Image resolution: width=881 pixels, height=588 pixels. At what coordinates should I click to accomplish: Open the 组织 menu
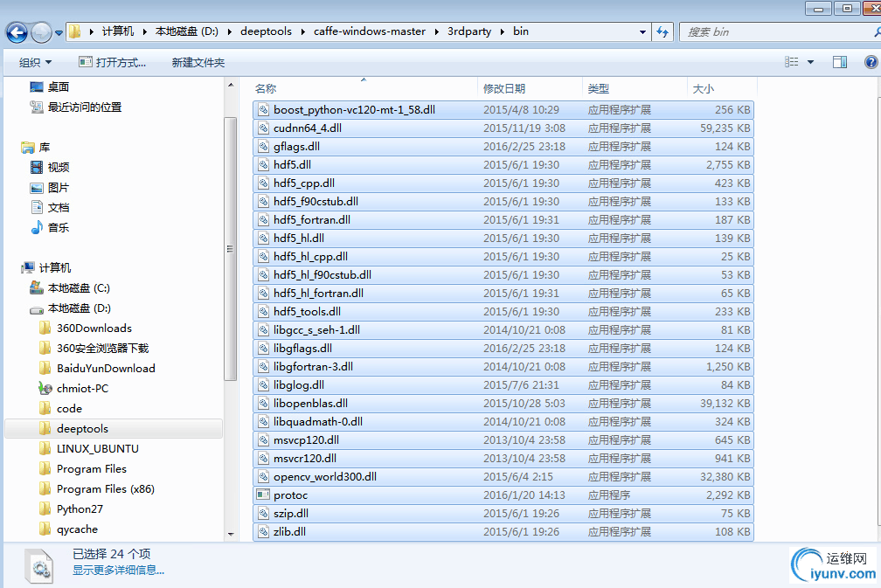tap(35, 62)
